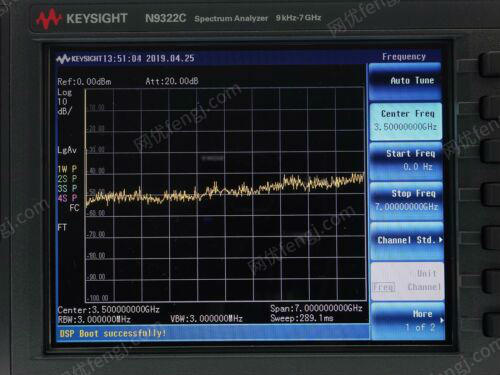Click the Ref:0.00dBm reference level readout
Screen dimensions: 500x375
84,82
